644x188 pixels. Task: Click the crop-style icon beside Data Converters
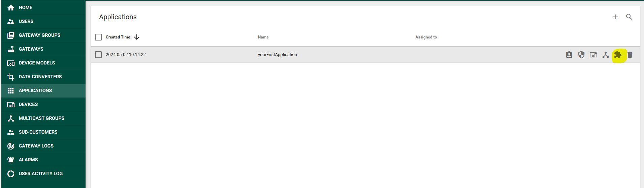[11, 77]
